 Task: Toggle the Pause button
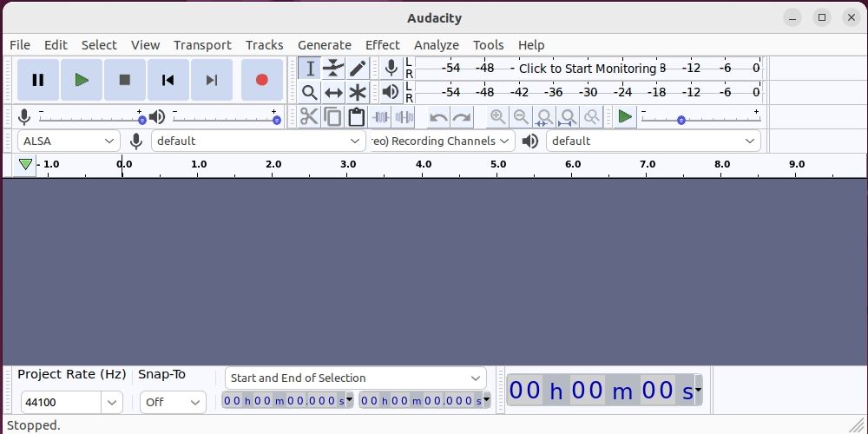(x=38, y=80)
